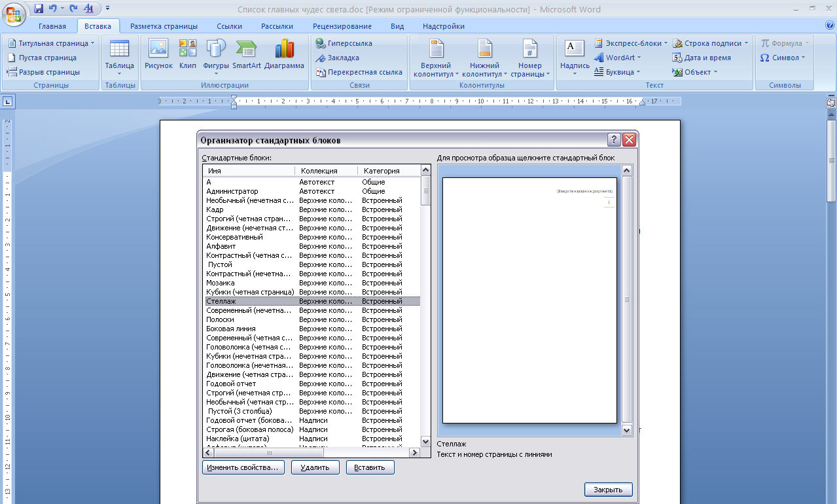This screenshot has height=504, width=837.
Task: Sort blocks by Имя column header
Action: (x=249, y=171)
